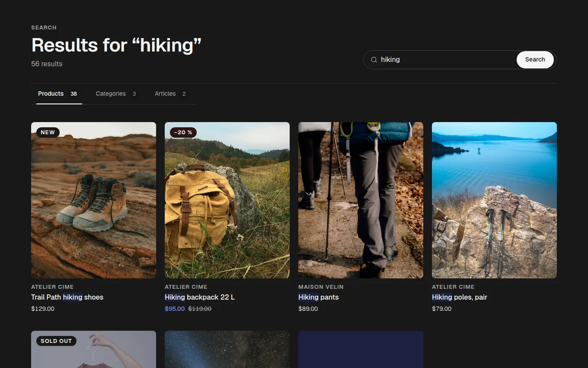The image size is (588, 368).
Task: Click the $129.00 price
Action: pyautogui.click(x=43, y=309)
